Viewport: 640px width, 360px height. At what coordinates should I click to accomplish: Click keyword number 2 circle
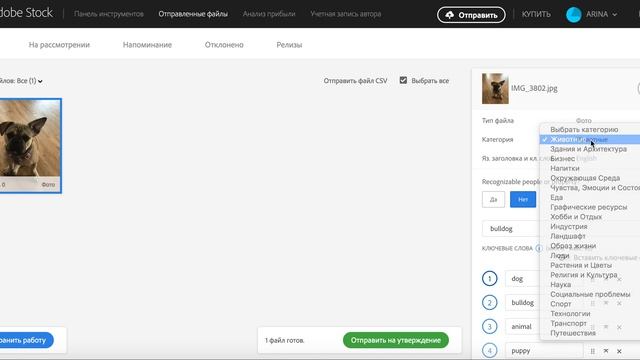[489, 303]
